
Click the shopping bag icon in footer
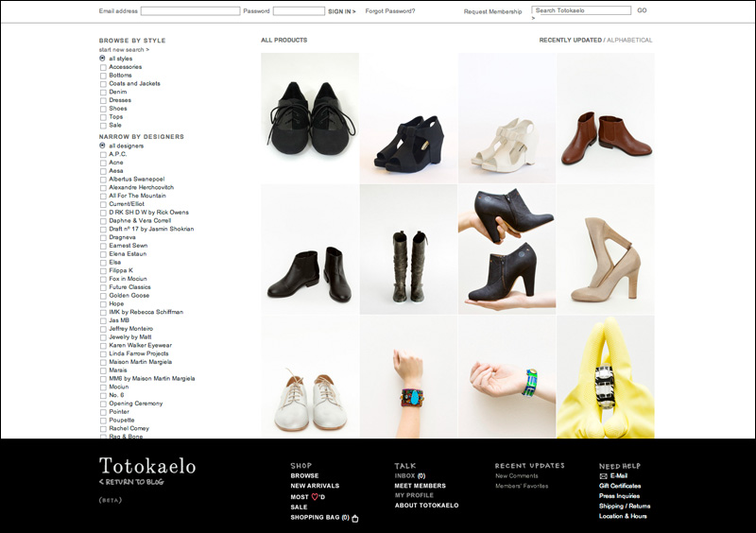[355, 518]
